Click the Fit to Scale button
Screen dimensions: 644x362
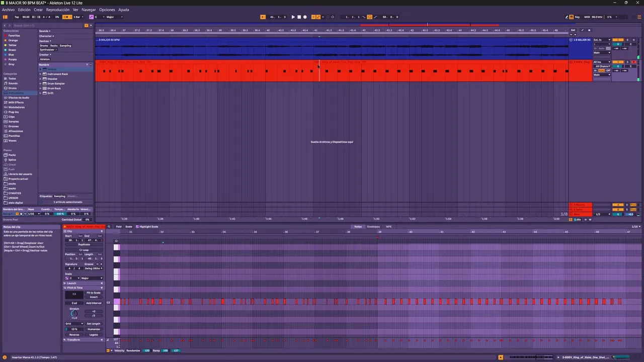pos(94,293)
